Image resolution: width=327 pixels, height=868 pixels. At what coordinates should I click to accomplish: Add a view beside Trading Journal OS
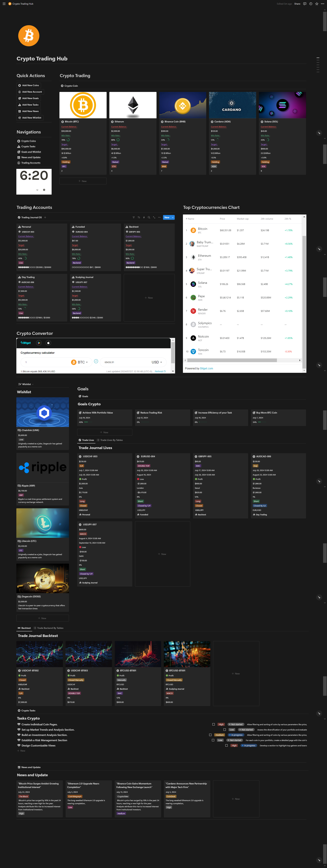click(x=45, y=217)
